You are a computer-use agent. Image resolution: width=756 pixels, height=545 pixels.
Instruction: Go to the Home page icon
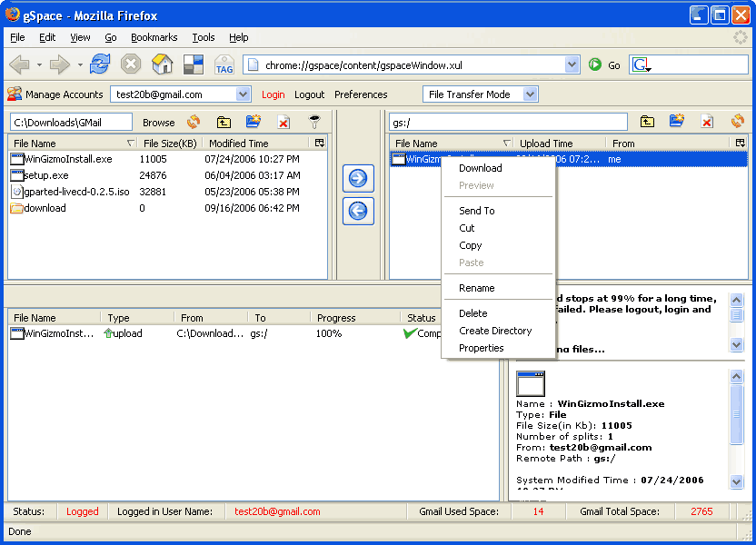(162, 64)
